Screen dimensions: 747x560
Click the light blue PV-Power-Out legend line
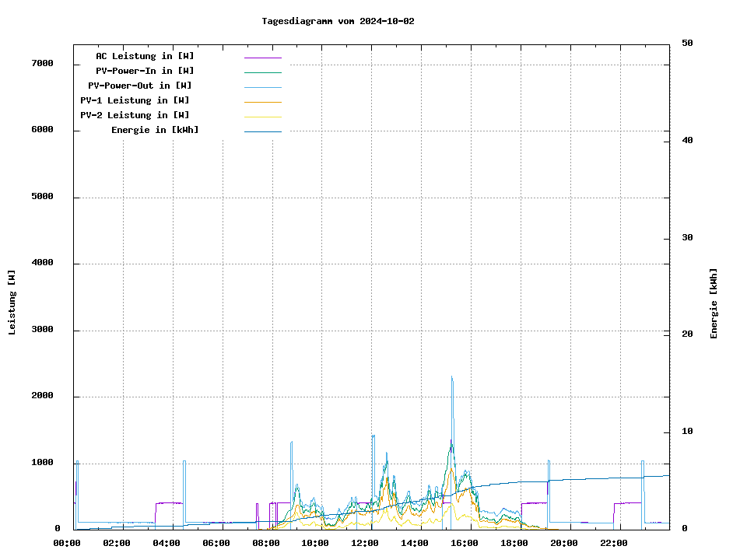[x=262, y=86]
